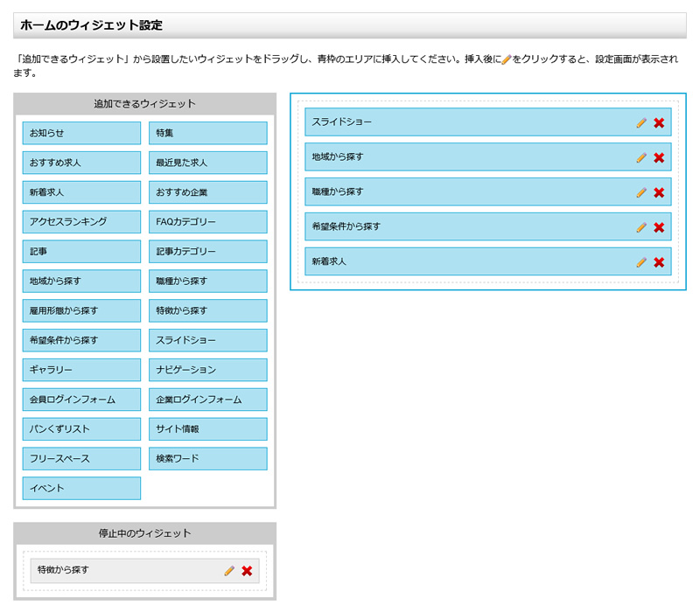Choose the 会員ログインフォーム widget
This screenshot has height=612, width=700.
click(80, 400)
